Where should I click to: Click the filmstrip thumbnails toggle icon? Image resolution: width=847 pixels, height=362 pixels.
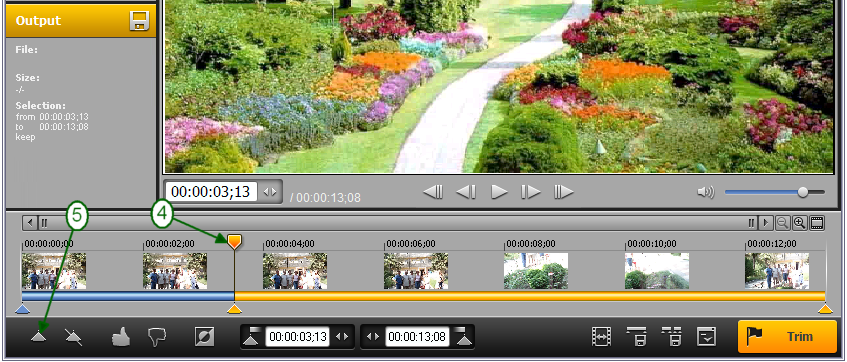(x=817, y=223)
